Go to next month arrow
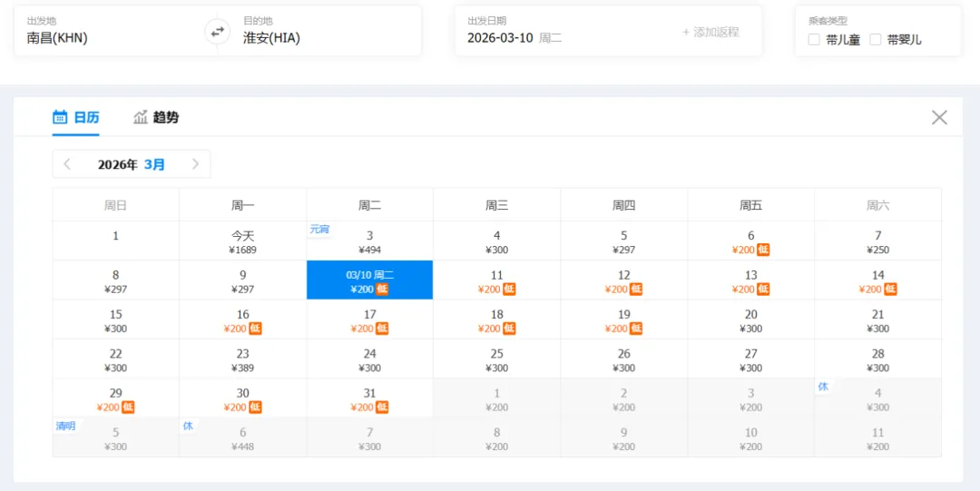Viewport: 980px width, 491px height. point(196,164)
